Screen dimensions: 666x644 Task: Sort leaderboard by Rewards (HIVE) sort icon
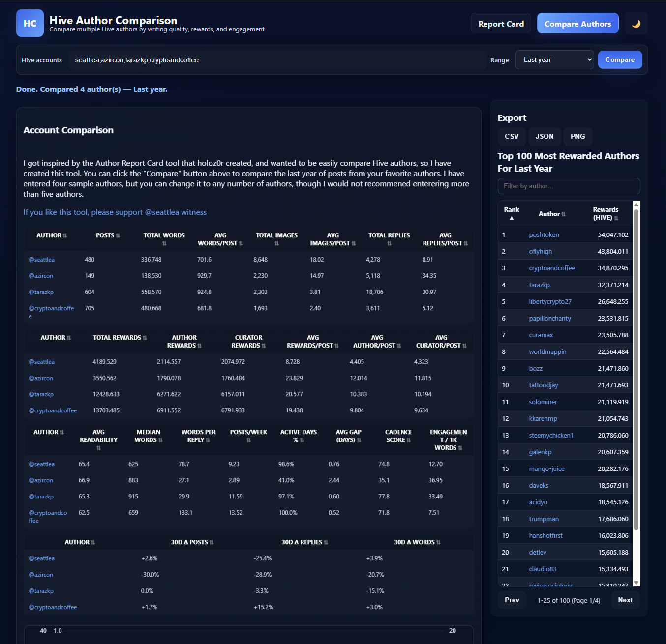point(616,218)
